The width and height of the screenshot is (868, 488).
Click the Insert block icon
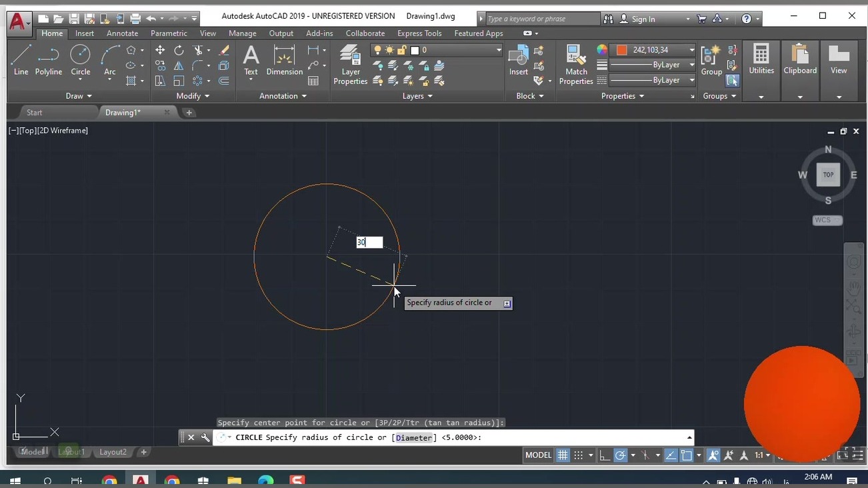click(518, 60)
